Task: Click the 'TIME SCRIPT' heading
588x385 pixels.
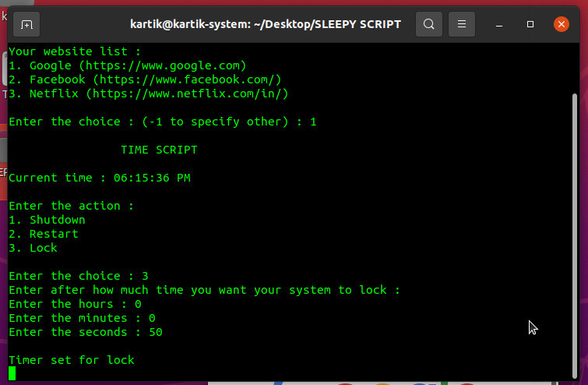Action: (159, 150)
